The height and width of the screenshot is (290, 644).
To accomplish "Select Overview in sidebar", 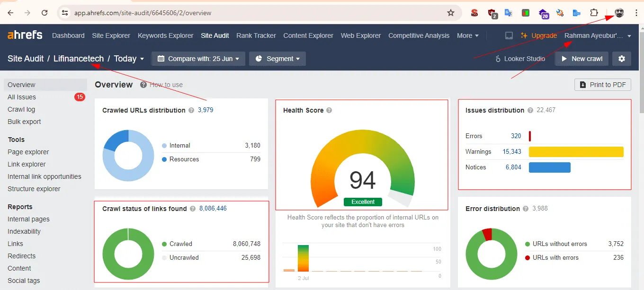I will point(45,85).
